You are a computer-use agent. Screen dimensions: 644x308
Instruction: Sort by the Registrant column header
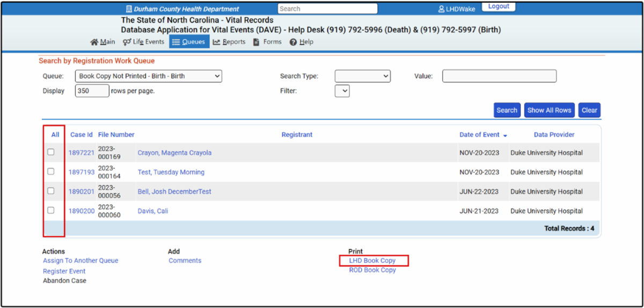[297, 135]
